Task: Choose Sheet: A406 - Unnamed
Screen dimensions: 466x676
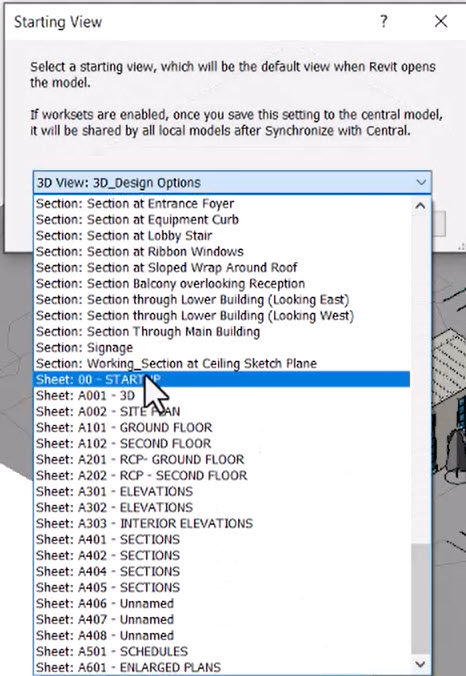Action: pyautogui.click(x=222, y=603)
